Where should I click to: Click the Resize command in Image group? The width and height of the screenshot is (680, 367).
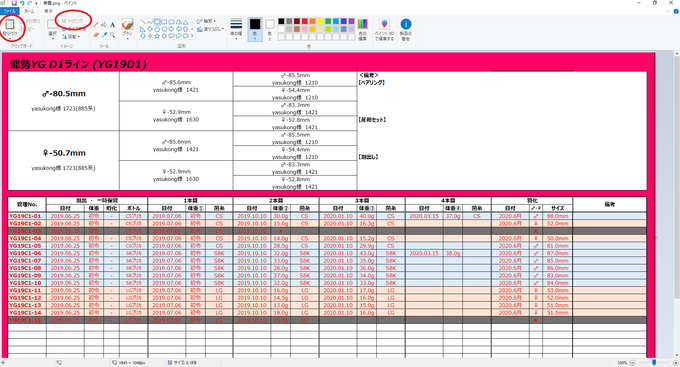(x=74, y=29)
